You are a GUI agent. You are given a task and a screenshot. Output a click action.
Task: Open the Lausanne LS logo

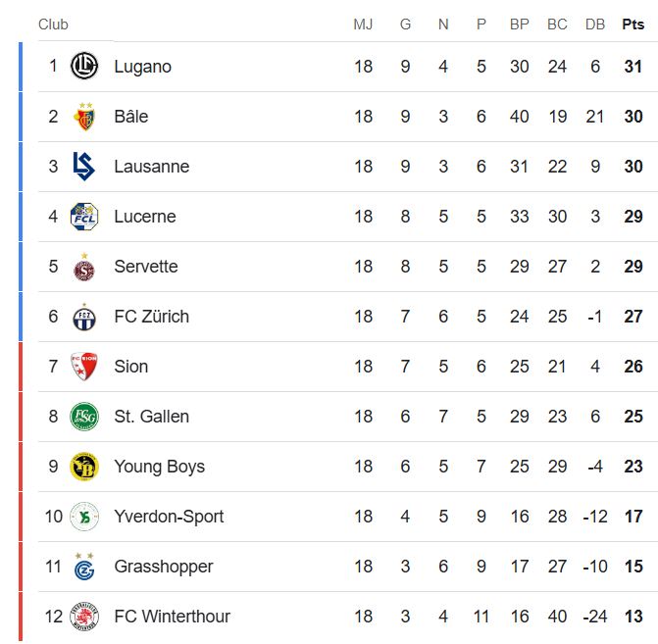click(x=84, y=166)
